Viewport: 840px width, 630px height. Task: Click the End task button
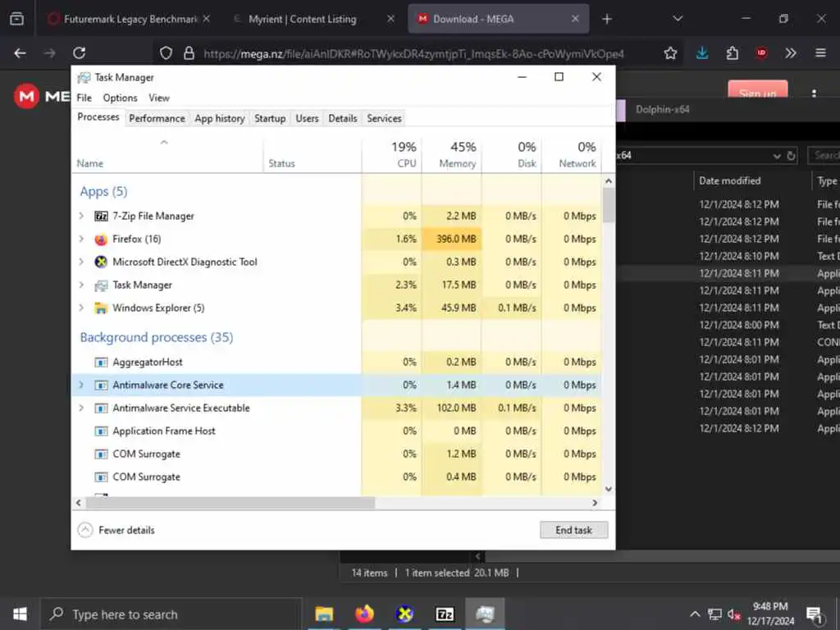click(x=573, y=530)
